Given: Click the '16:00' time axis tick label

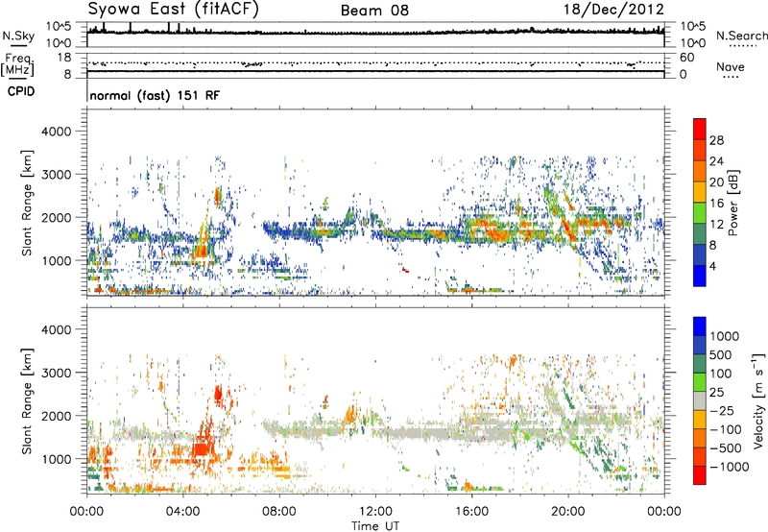Looking at the screenshot, I should (471, 512).
